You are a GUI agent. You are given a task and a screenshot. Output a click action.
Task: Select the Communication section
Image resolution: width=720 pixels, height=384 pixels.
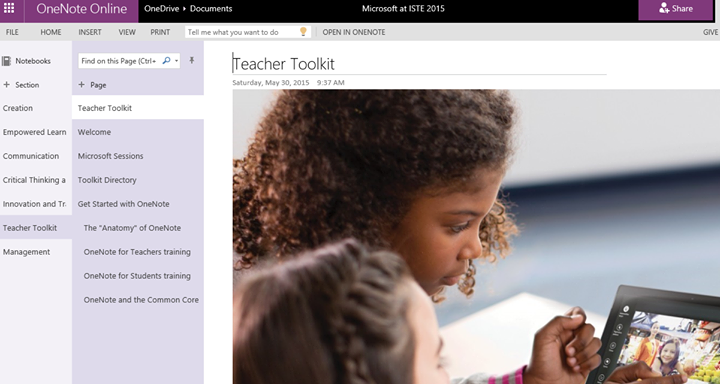click(x=36, y=156)
